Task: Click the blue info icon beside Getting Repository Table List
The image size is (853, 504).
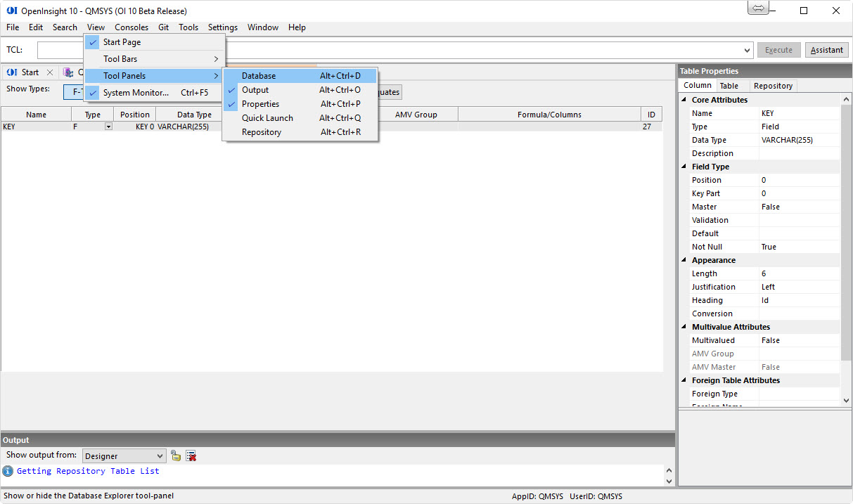Action: 8,471
